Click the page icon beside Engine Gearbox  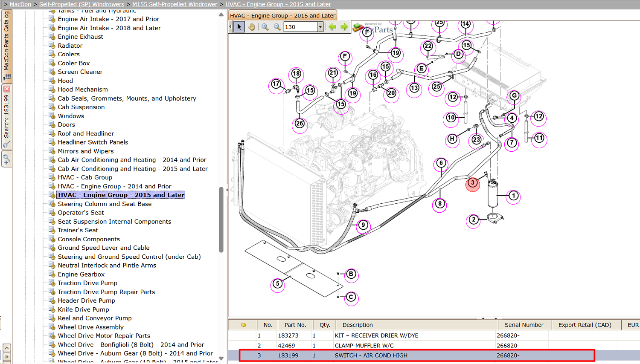tap(52, 274)
